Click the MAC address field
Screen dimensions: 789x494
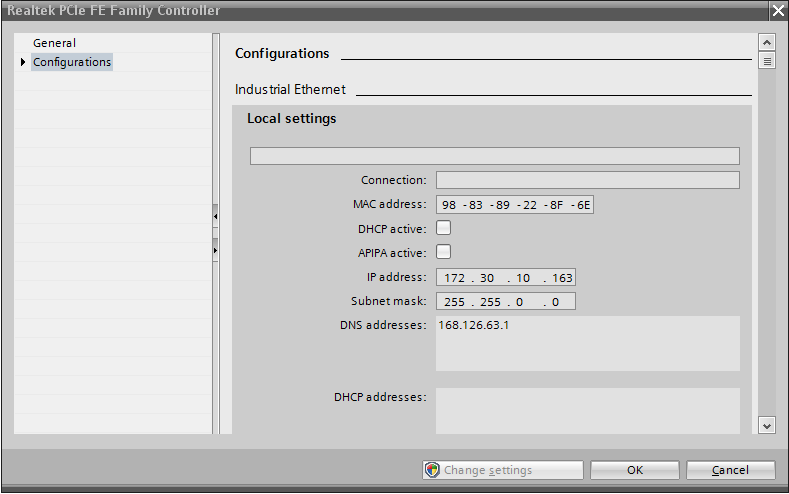point(515,205)
